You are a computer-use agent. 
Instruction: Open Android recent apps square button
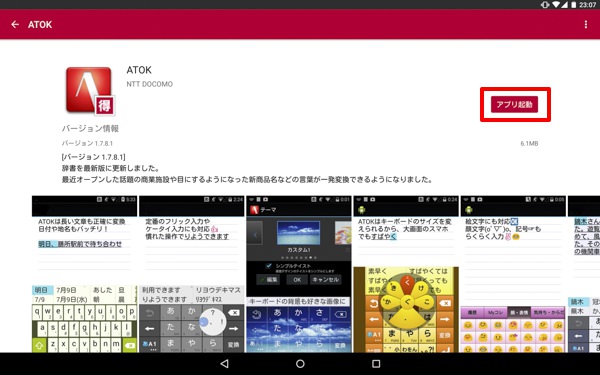click(376, 364)
